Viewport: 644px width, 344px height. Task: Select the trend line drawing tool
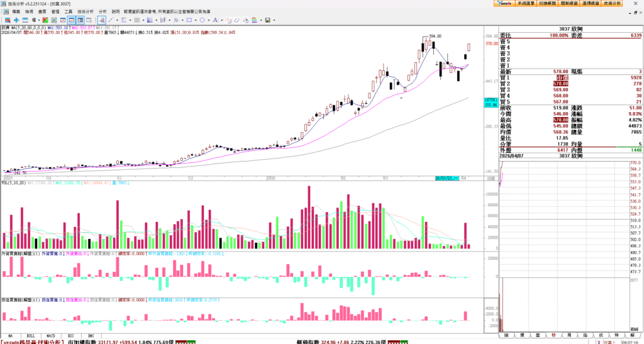click(111, 20)
